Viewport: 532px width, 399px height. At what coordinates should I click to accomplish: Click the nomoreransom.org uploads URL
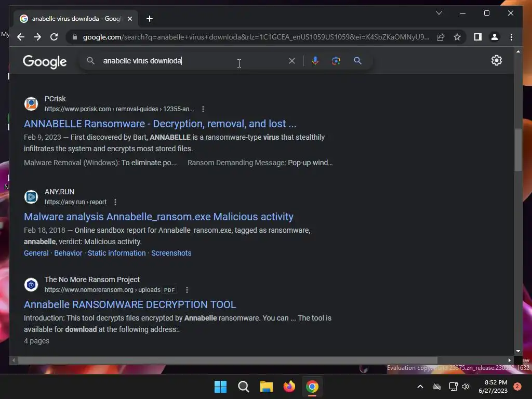(102, 290)
